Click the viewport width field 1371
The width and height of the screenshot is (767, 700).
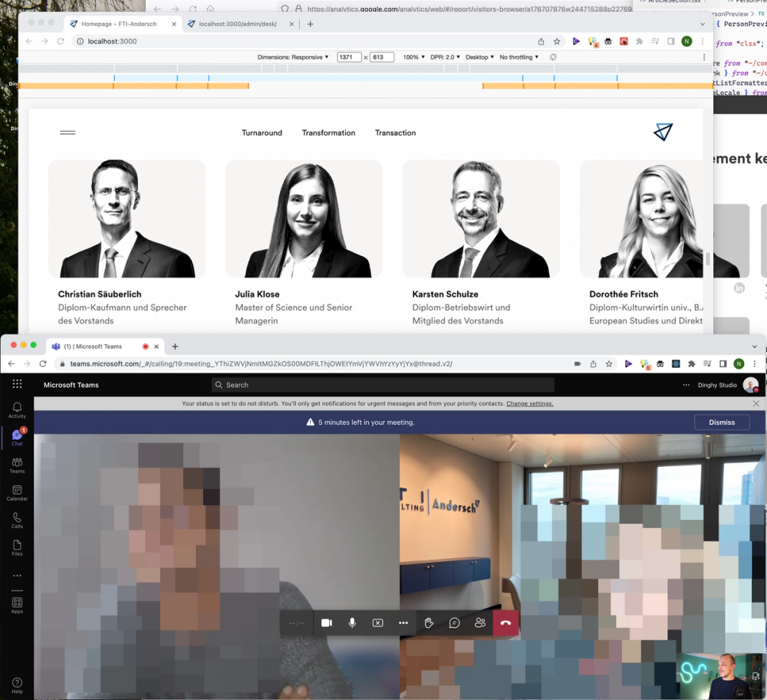point(349,58)
